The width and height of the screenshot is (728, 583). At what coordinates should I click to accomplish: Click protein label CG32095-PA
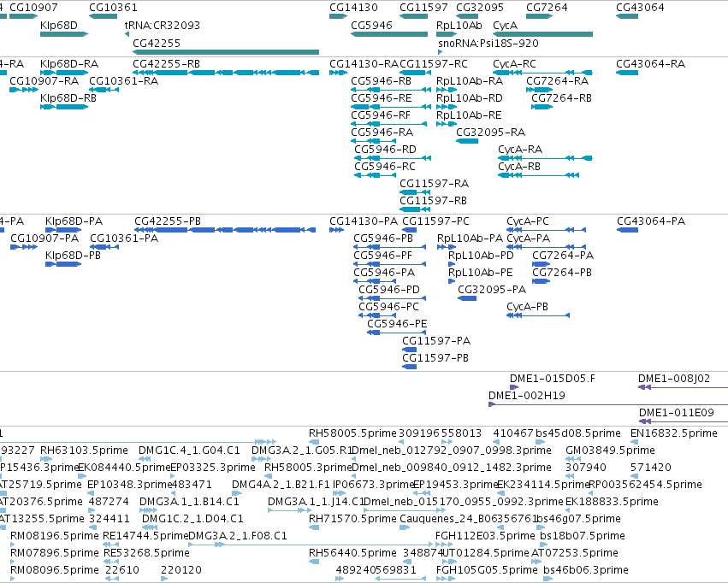click(x=492, y=290)
